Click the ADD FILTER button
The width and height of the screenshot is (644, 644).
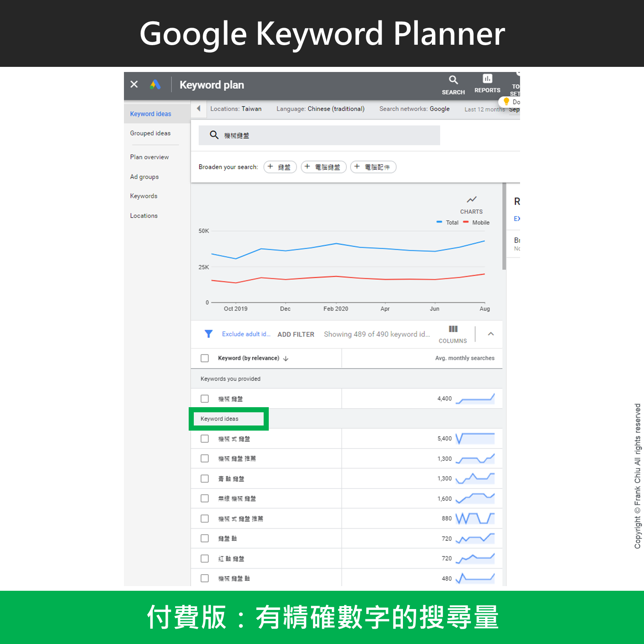click(296, 334)
